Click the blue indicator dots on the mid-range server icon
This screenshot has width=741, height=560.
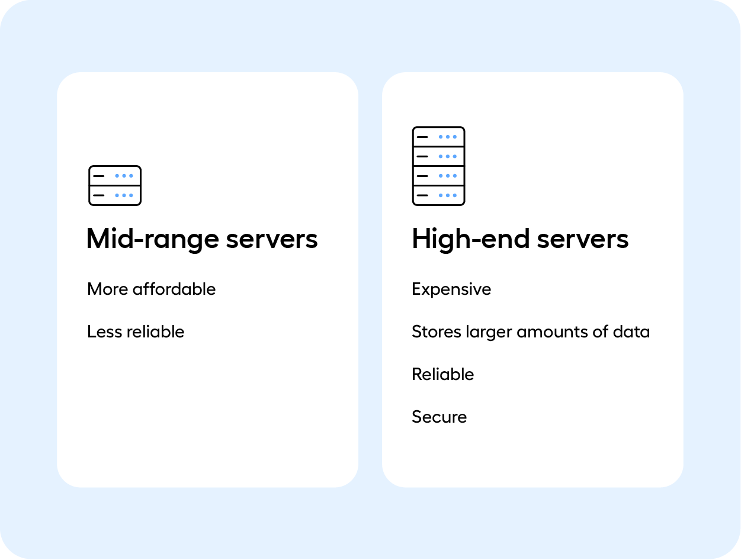pyautogui.click(x=124, y=175)
